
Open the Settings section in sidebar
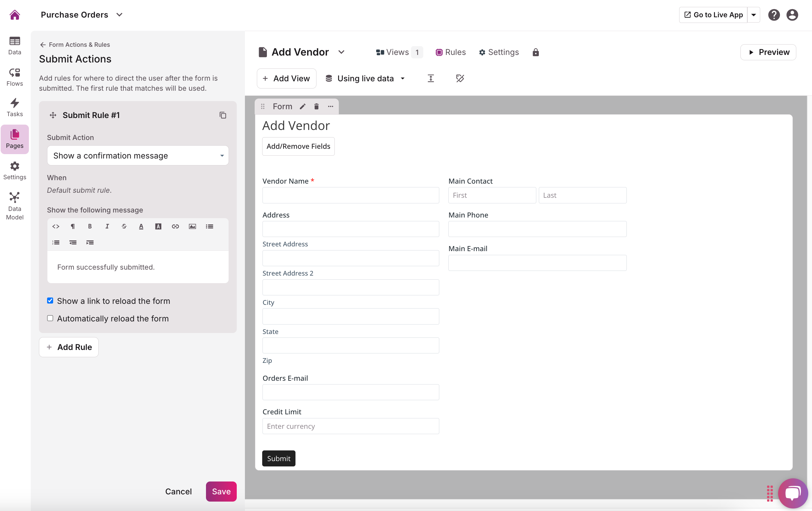(15, 170)
